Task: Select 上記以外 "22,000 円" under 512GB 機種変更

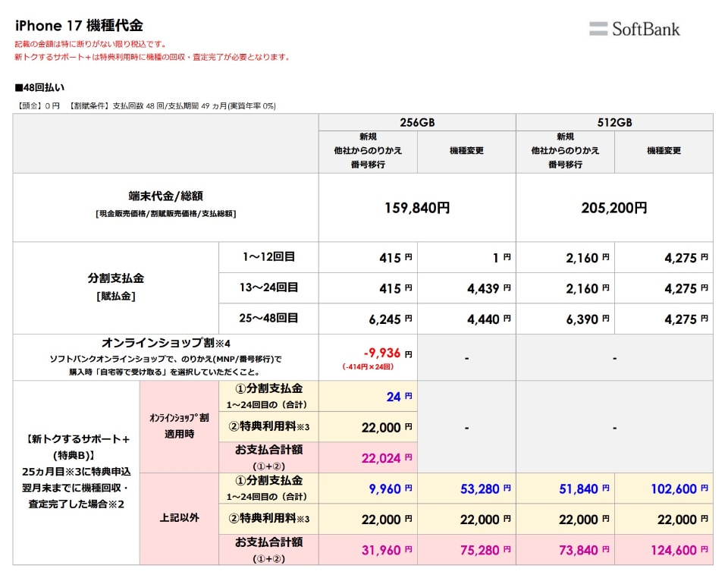Action: (x=682, y=519)
